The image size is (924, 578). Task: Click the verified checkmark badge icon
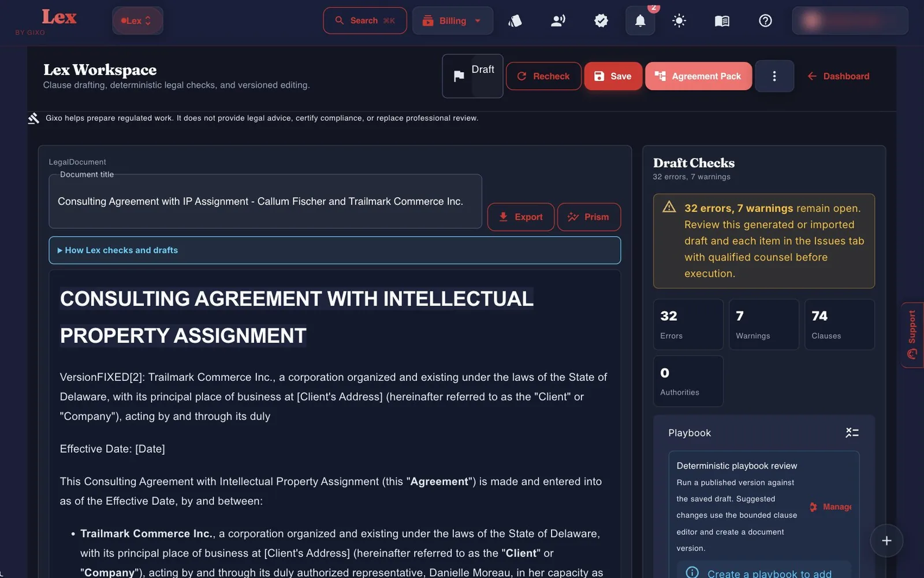(601, 21)
